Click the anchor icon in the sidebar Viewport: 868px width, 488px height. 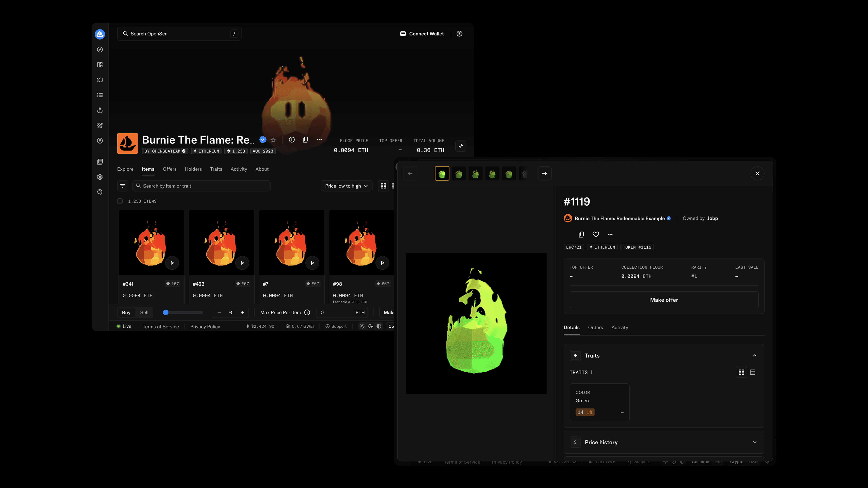pyautogui.click(x=100, y=110)
